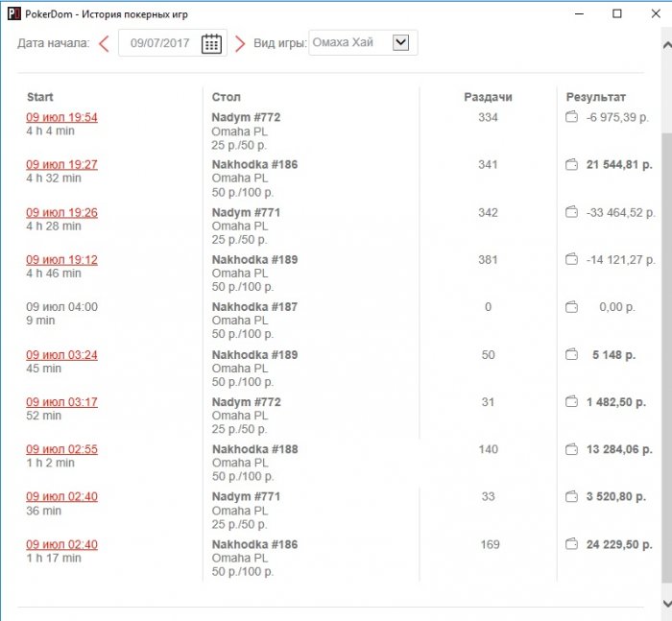Open the calendar date picker icon
This screenshot has width=672, height=621.
point(211,43)
